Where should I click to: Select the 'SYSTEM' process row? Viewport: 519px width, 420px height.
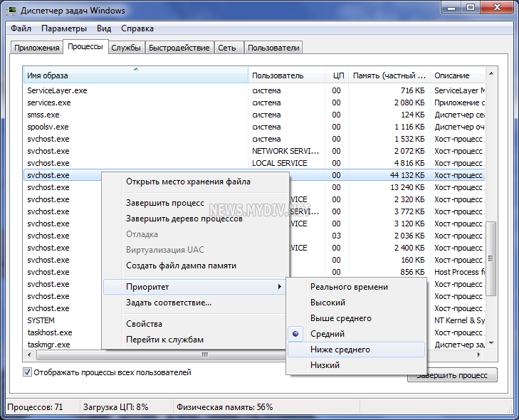[x=63, y=320]
